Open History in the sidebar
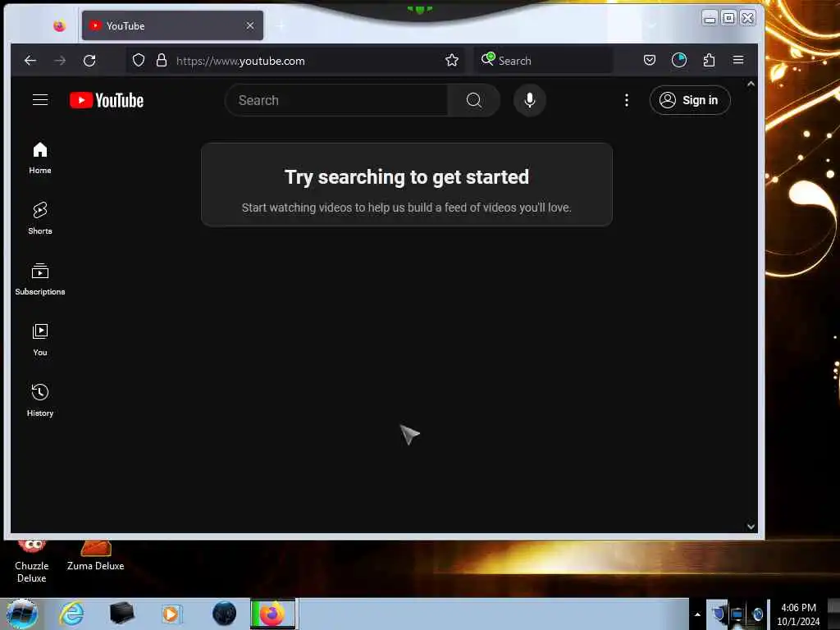 (40, 400)
